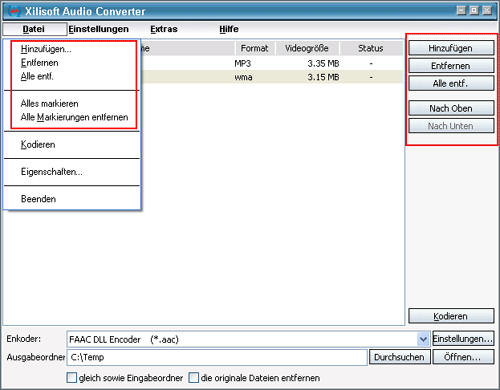Click the Nach Unten button

coord(451,126)
